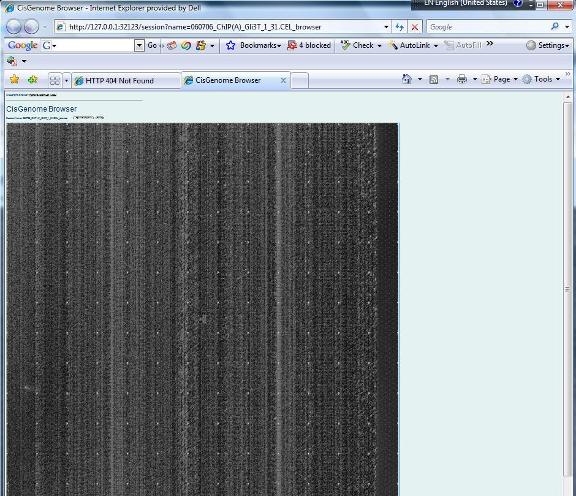Click the popup blocker '4 blocked' button

309,45
